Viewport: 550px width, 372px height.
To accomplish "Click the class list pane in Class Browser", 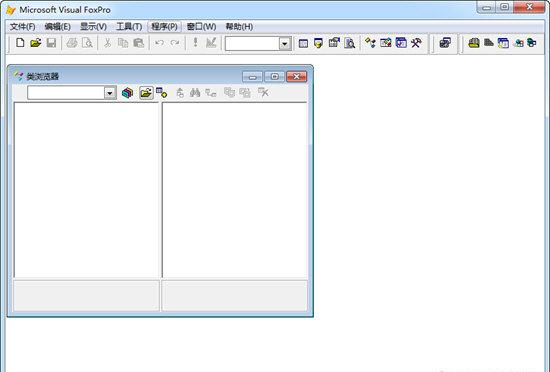I will pyautogui.click(x=87, y=190).
